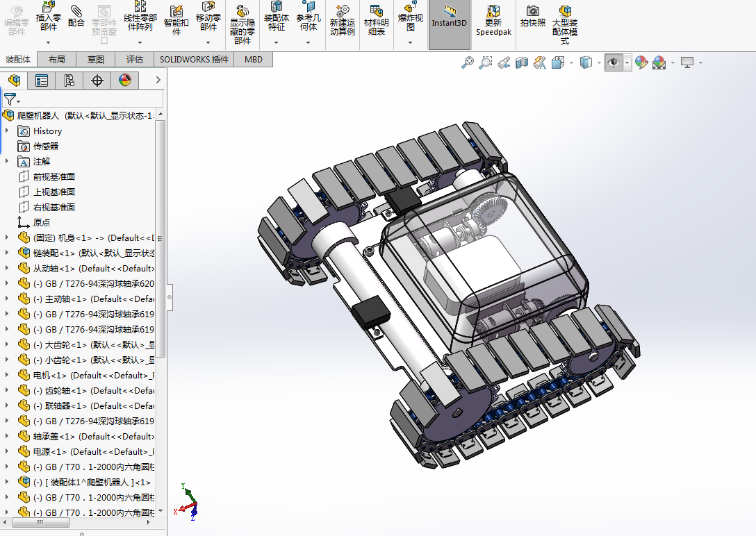Click Apply Scene icon
This screenshot has width=756, height=536.
pyautogui.click(x=659, y=62)
